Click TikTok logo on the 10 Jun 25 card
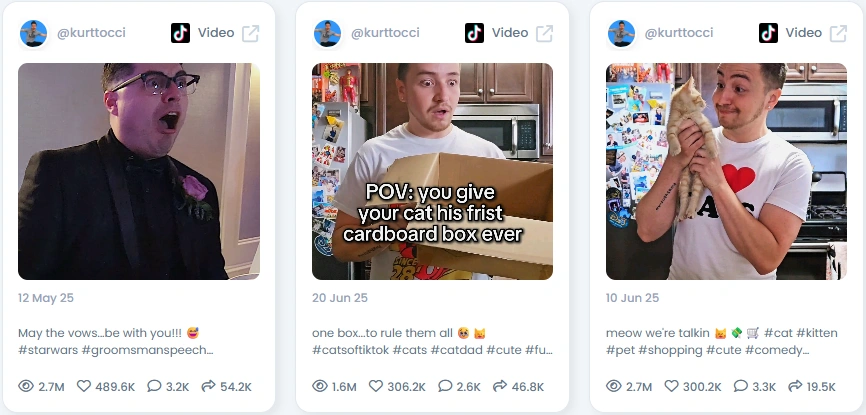The height and width of the screenshot is (415, 866). click(x=768, y=33)
